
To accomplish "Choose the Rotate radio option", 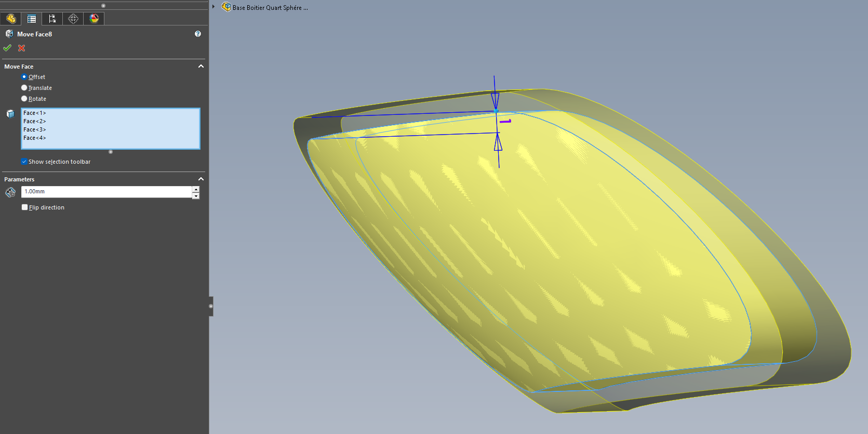I will click(x=24, y=99).
